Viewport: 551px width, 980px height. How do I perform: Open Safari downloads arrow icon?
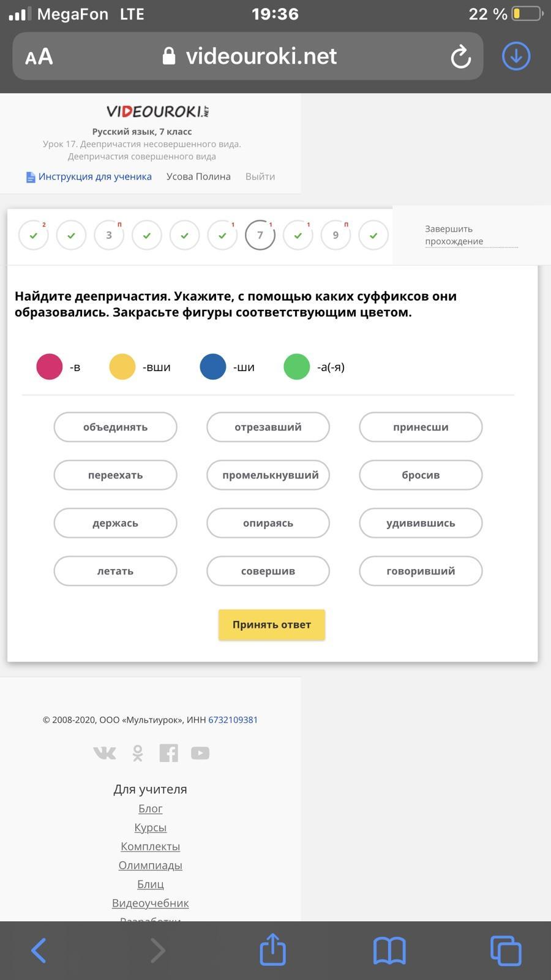pos(516,56)
